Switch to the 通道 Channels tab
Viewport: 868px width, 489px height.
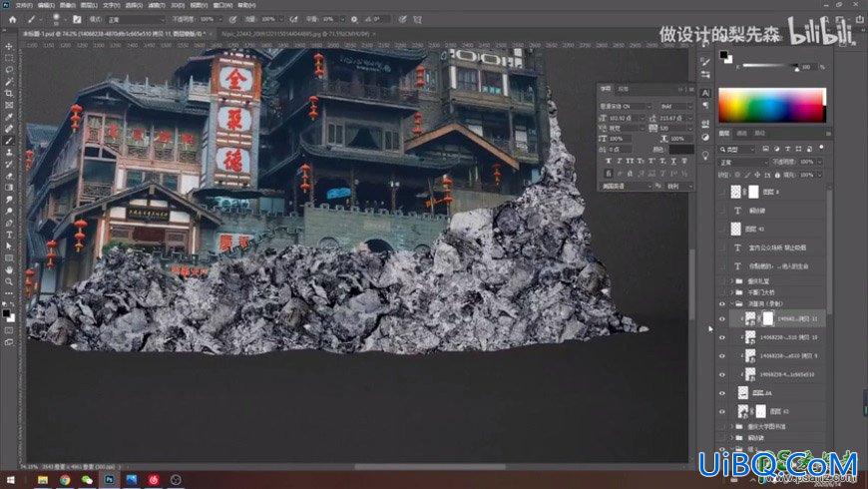point(743,134)
